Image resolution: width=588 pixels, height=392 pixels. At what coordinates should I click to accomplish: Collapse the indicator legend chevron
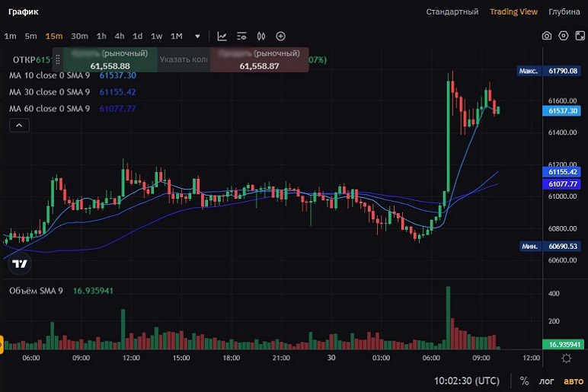(x=19, y=126)
